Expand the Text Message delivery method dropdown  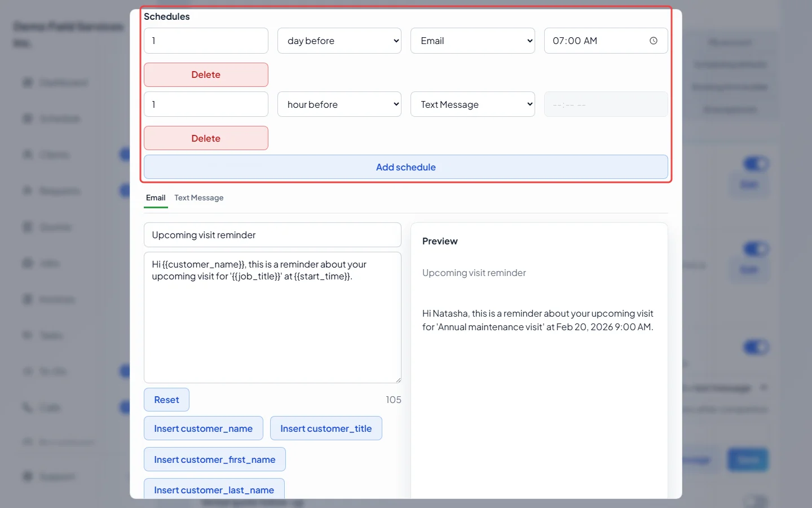pos(473,104)
